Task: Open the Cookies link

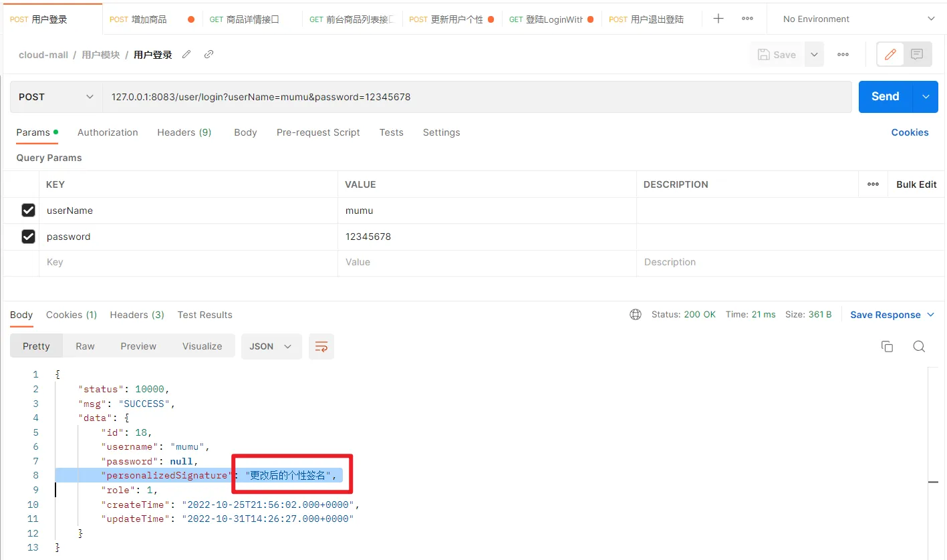Action: coord(910,132)
